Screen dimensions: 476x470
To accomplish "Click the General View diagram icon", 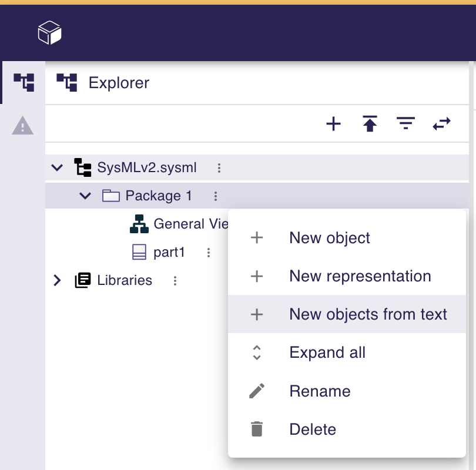I will tap(139, 224).
